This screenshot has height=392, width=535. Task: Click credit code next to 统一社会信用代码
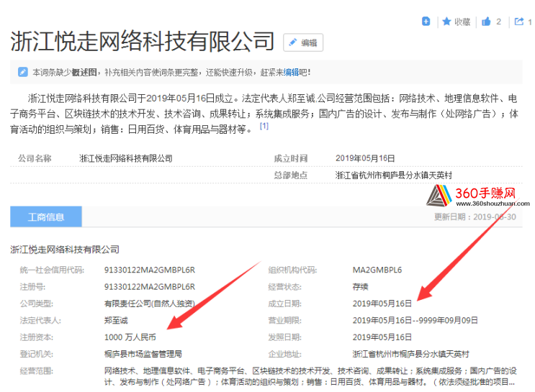click(150, 270)
